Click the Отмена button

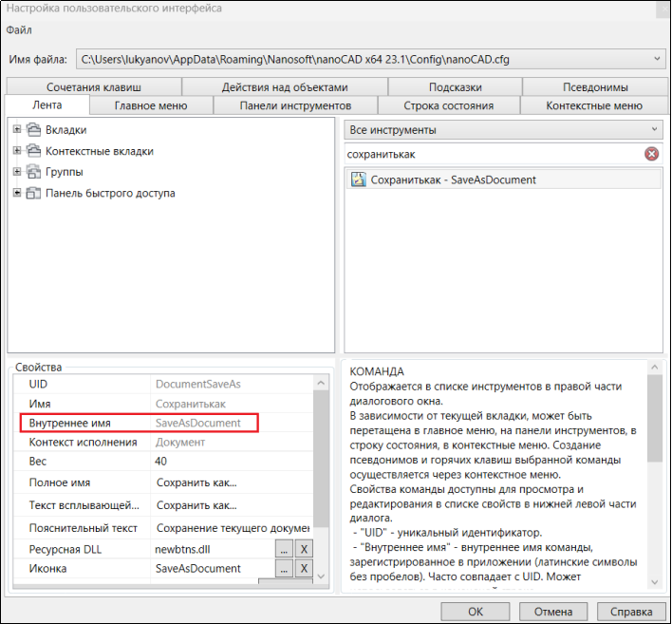[552, 612]
